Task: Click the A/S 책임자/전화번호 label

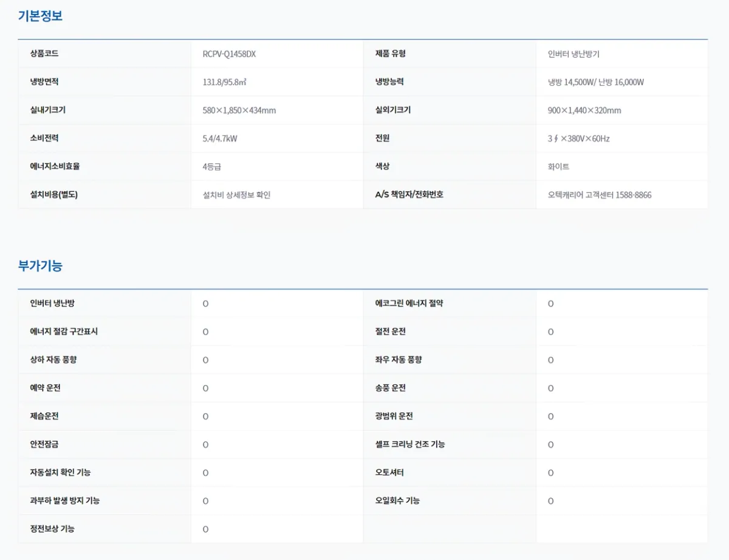Action: pos(409,194)
